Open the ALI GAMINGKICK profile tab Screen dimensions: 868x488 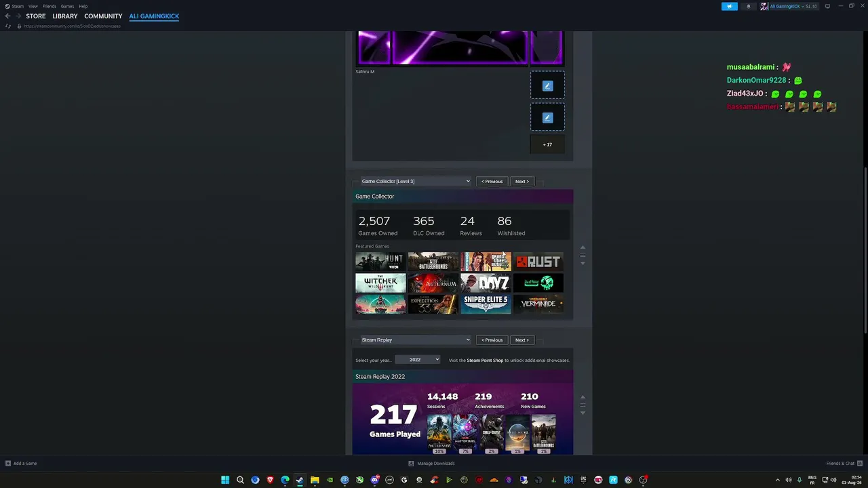tap(154, 16)
